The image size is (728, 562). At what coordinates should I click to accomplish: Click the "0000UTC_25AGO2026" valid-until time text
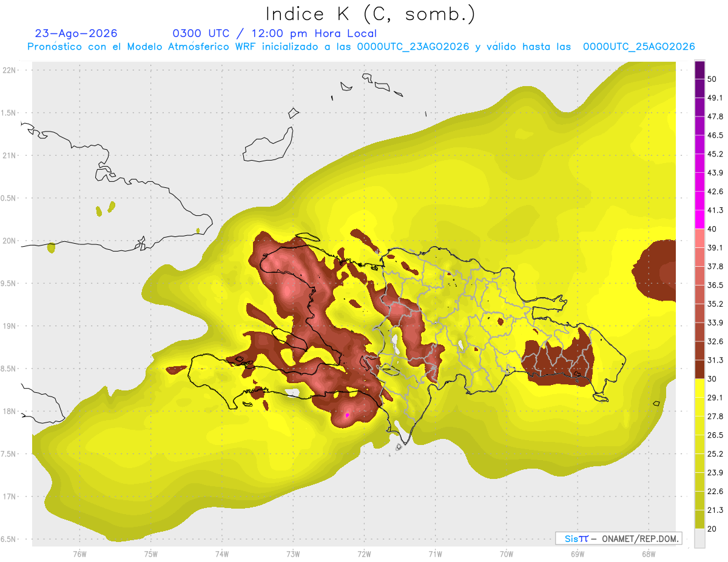tap(639, 47)
